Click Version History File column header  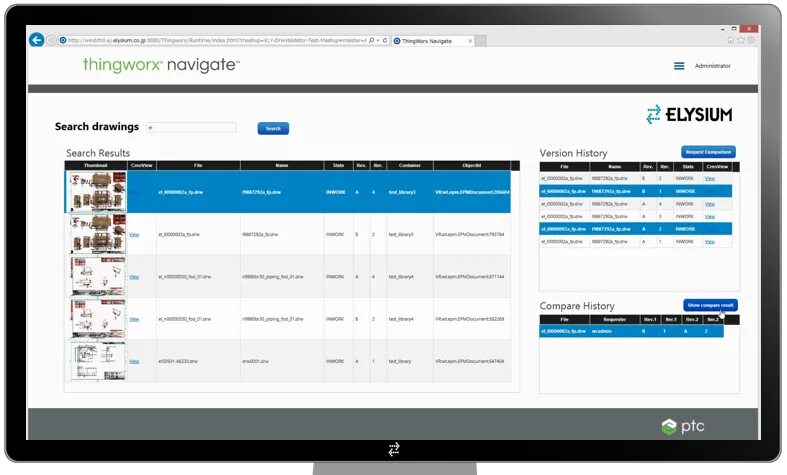pos(565,166)
